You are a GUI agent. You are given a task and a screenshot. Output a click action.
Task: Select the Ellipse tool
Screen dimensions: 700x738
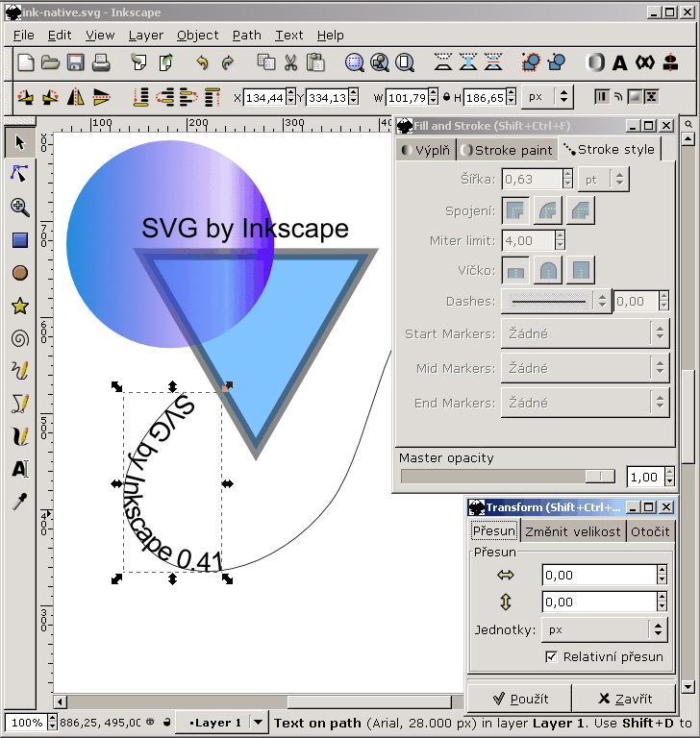pyautogui.click(x=20, y=273)
